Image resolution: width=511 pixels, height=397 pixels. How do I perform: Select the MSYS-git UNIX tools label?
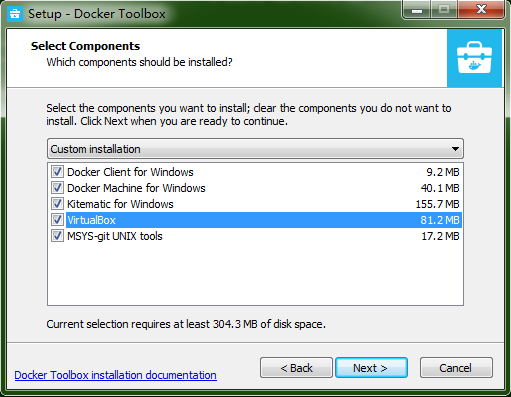115,236
